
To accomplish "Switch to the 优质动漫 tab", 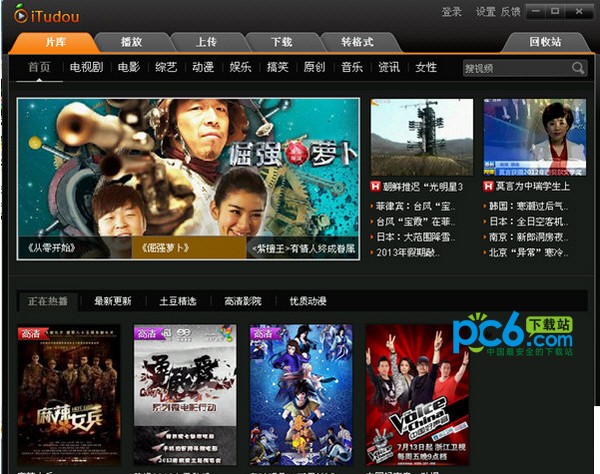I will click(x=308, y=301).
